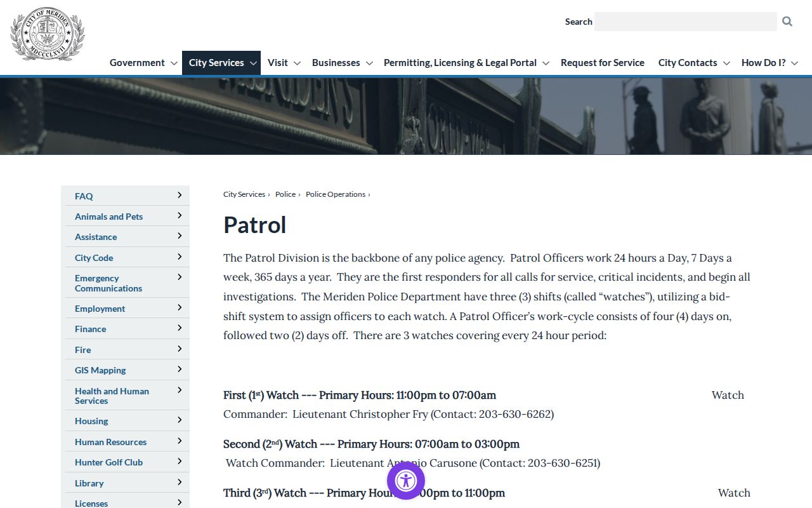812x508 pixels.
Task: Expand the Visit menu chevron
Action: tap(297, 63)
